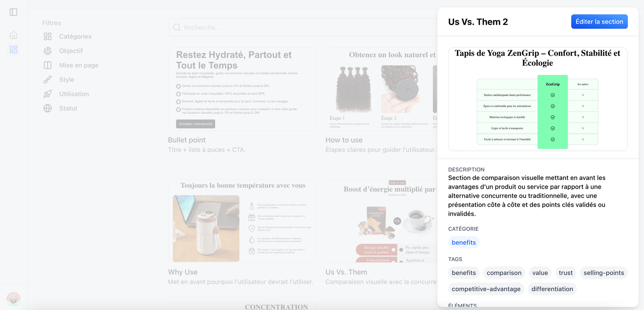This screenshot has height=310, width=644.
Task: Click the comparison tag
Action: coord(504,273)
